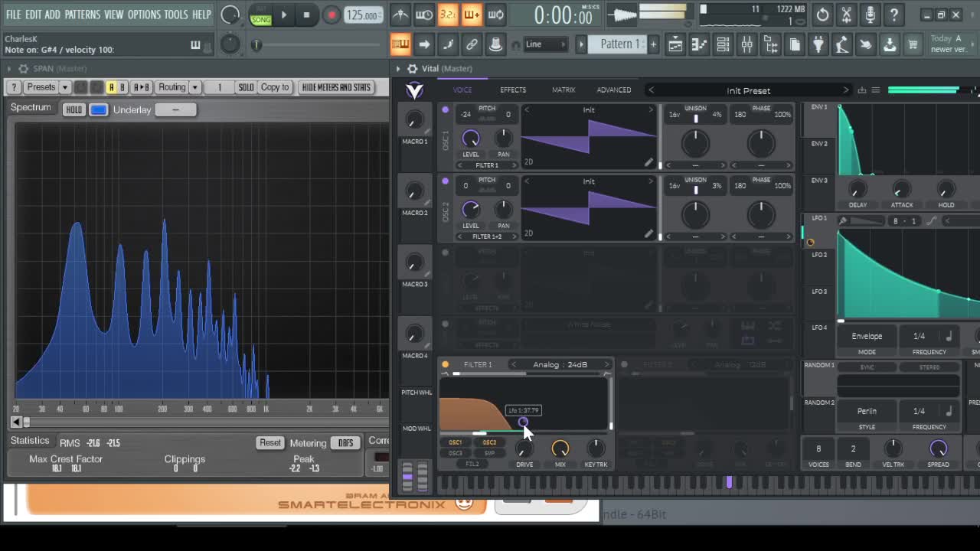The image size is (980, 551).
Task: Click the Reset statistics button
Action: click(x=270, y=443)
